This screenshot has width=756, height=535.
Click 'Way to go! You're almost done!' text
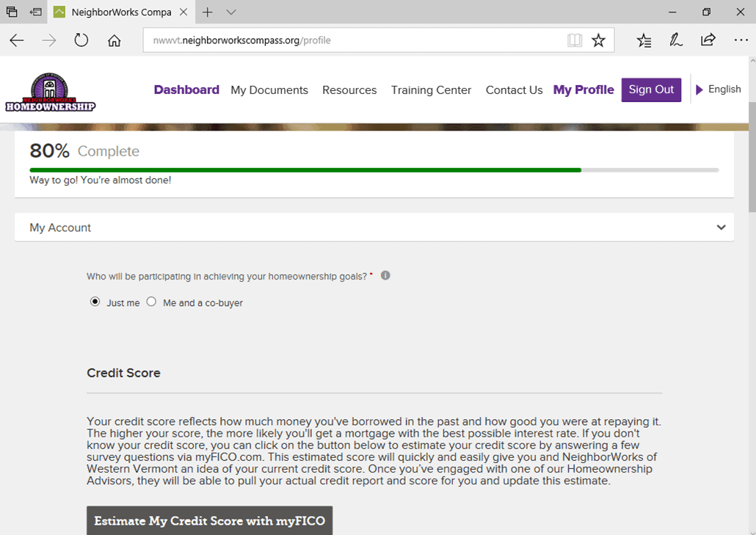tap(101, 181)
